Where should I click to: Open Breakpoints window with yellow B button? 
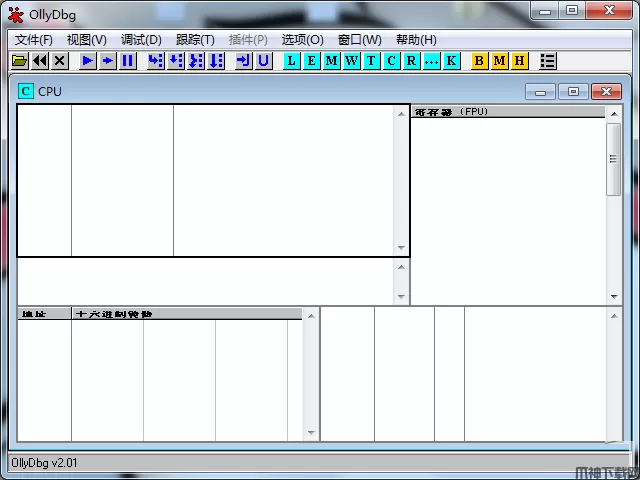[479, 61]
